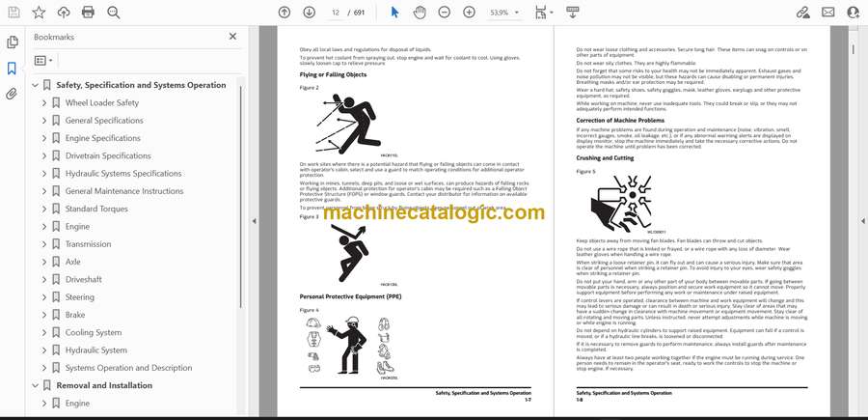This screenshot has width=868, height=420.
Task: Jump to the Axle bookmark
Action: [x=72, y=262]
